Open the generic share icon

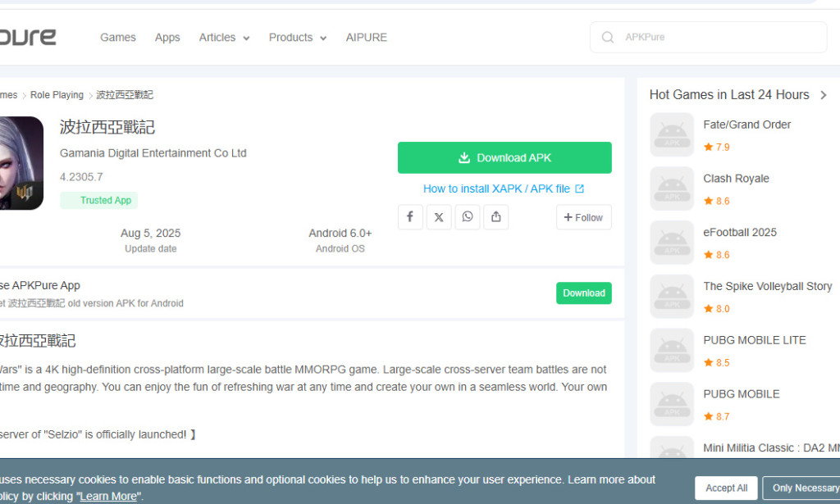pos(495,216)
